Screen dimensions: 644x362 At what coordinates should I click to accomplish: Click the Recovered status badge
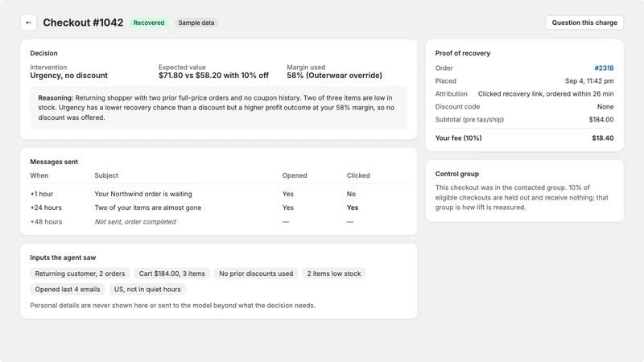[x=149, y=23]
